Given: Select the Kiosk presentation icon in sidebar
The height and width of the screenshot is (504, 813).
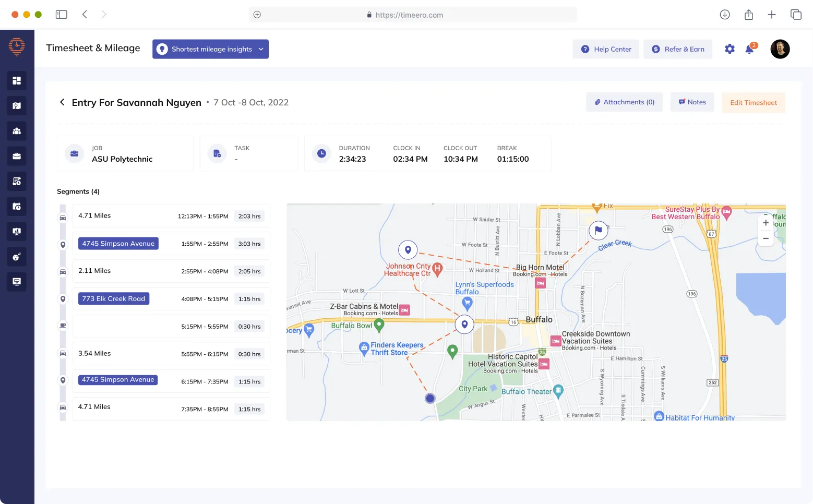Looking at the screenshot, I should [17, 231].
